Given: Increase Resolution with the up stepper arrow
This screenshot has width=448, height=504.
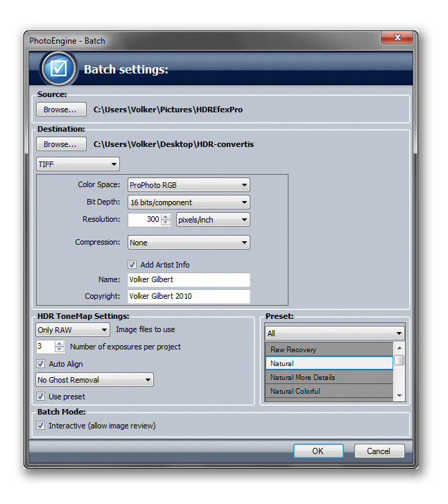Looking at the screenshot, I should (166, 217).
